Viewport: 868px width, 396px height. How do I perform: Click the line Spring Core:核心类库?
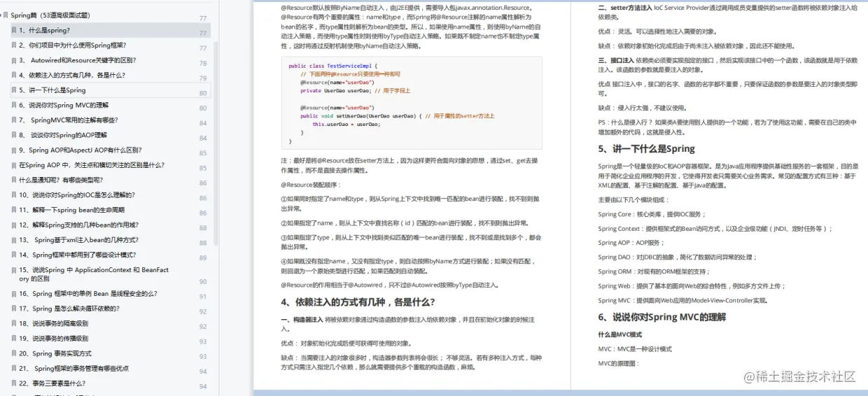click(652, 214)
